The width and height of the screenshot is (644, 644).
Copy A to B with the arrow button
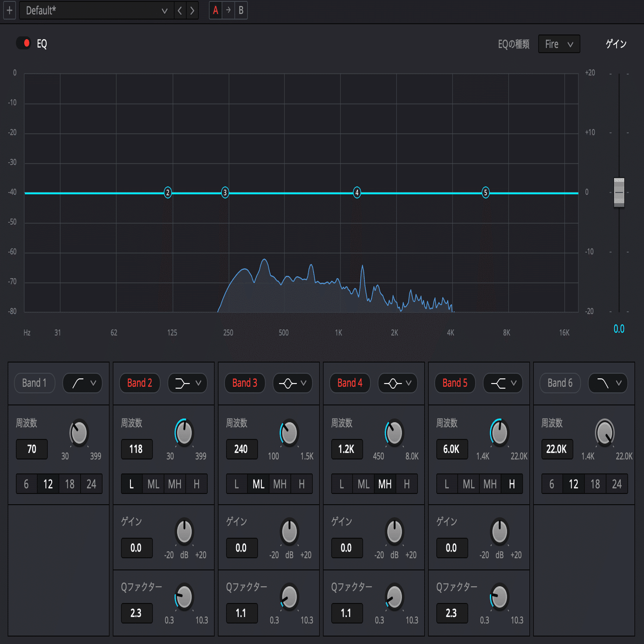(x=228, y=10)
